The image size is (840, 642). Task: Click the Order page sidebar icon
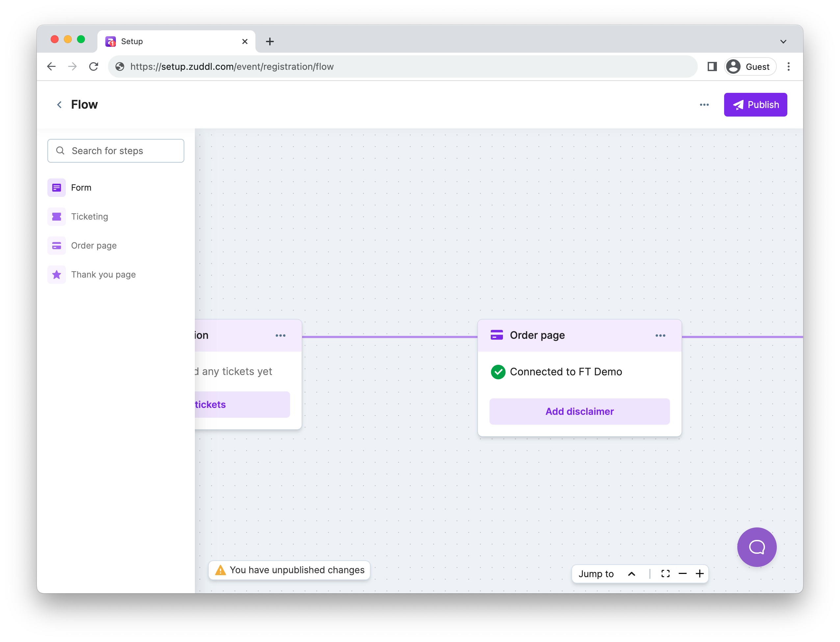click(x=57, y=246)
